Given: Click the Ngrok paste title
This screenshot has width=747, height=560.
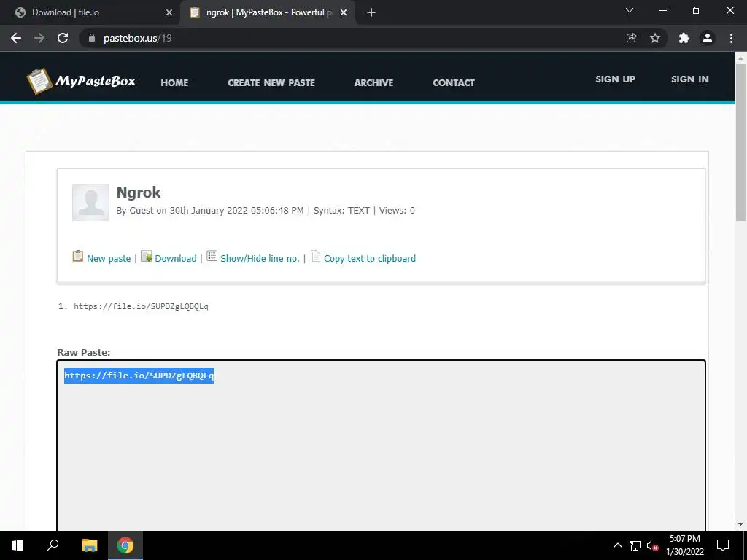Looking at the screenshot, I should point(139,192).
